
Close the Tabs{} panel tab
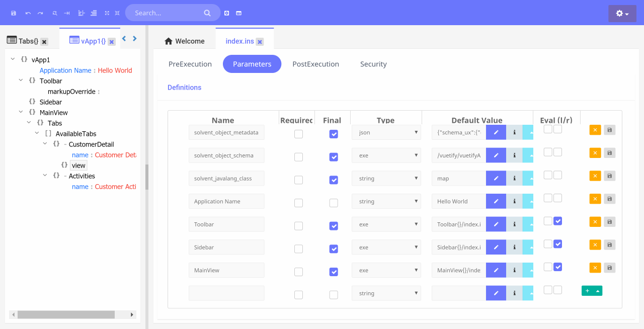click(44, 42)
